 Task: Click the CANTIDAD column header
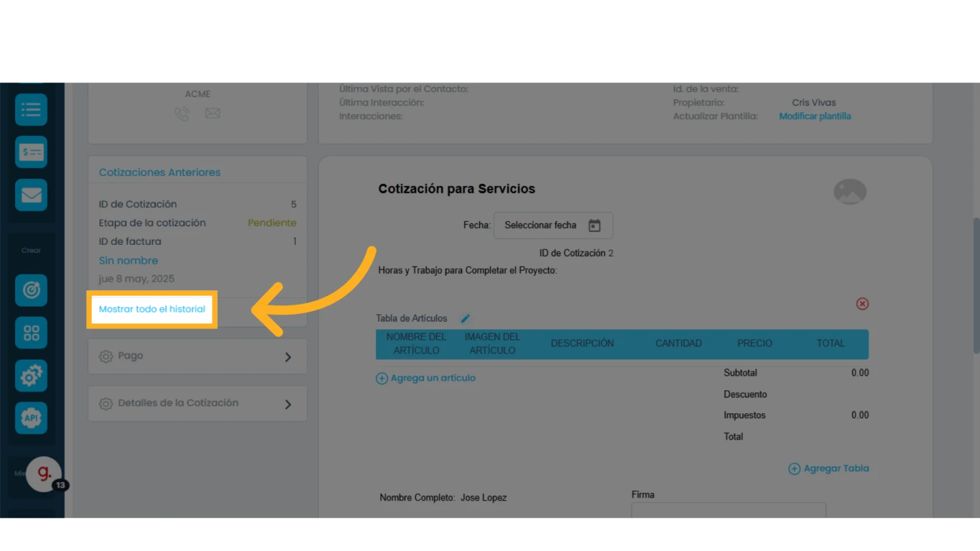678,344
